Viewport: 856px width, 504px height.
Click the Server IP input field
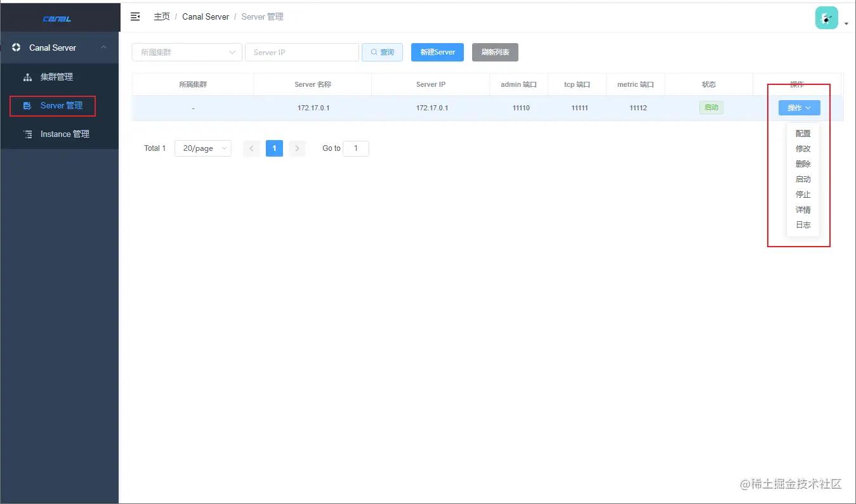[x=302, y=52]
